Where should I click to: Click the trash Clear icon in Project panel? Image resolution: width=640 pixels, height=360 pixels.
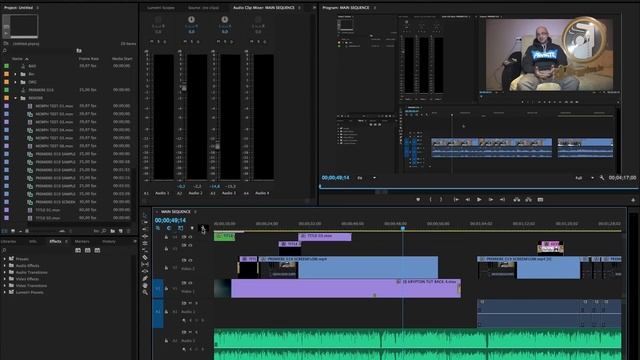point(129,231)
